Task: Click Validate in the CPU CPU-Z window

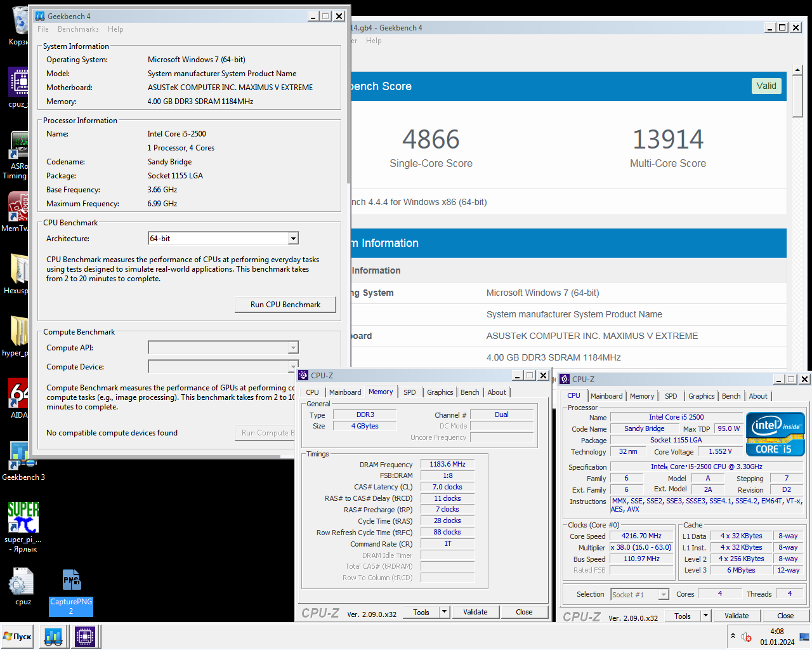Action: [737, 616]
